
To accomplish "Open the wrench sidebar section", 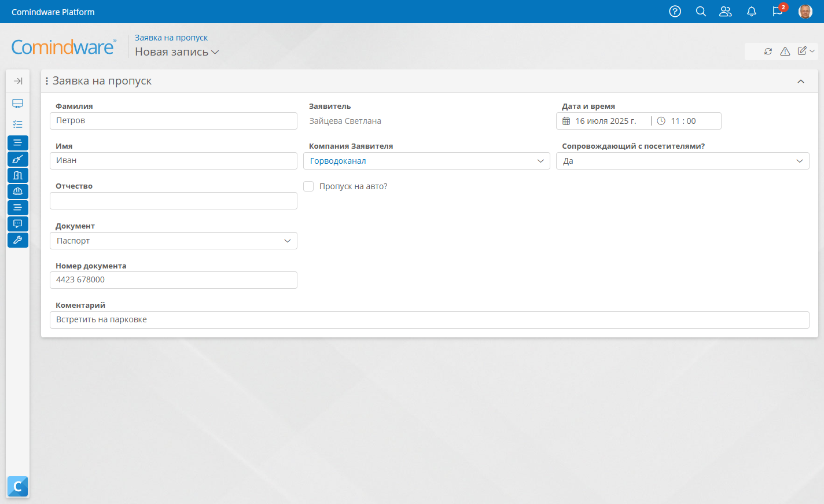I will 18,240.
